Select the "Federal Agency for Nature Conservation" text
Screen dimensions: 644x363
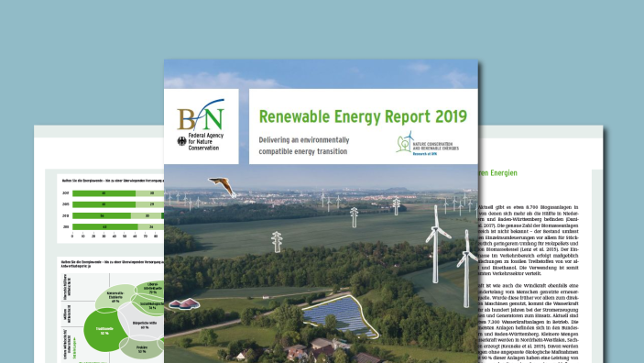tap(206, 141)
